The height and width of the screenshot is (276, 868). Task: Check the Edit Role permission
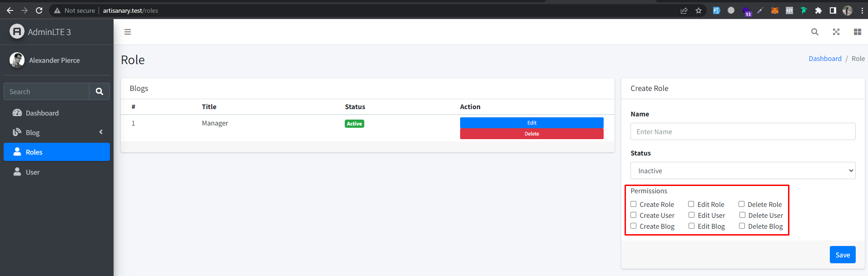691,204
